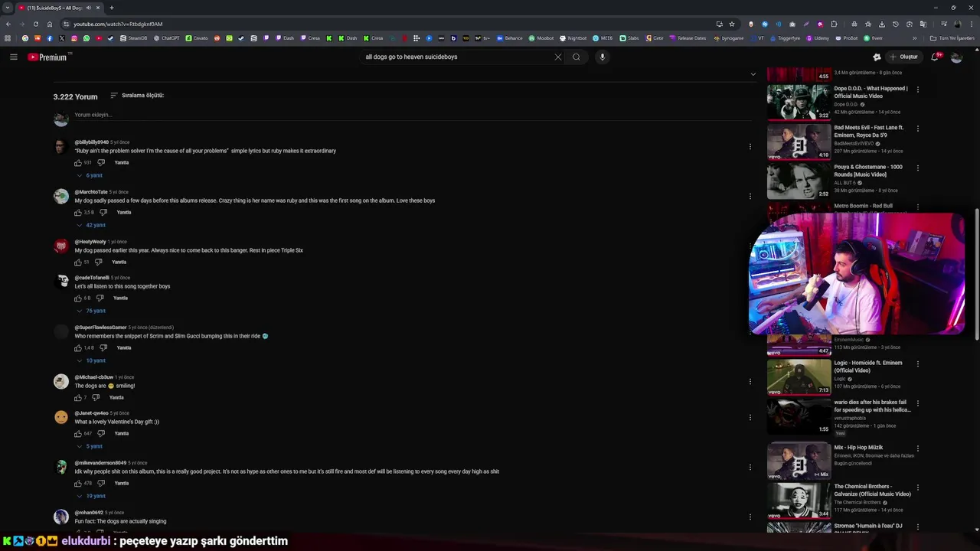980x551 pixels.
Task: Dislike the @Janet-qw4eo comment
Action: click(x=101, y=433)
